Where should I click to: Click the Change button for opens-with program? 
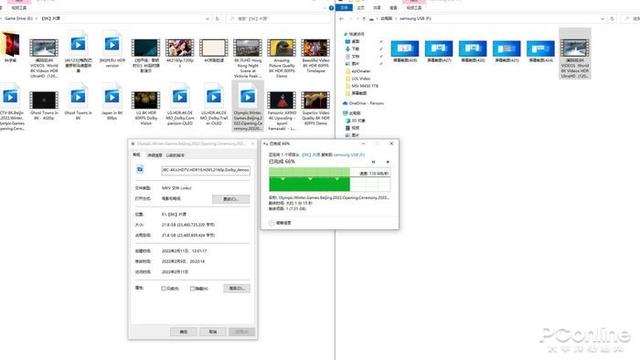[x=231, y=199]
